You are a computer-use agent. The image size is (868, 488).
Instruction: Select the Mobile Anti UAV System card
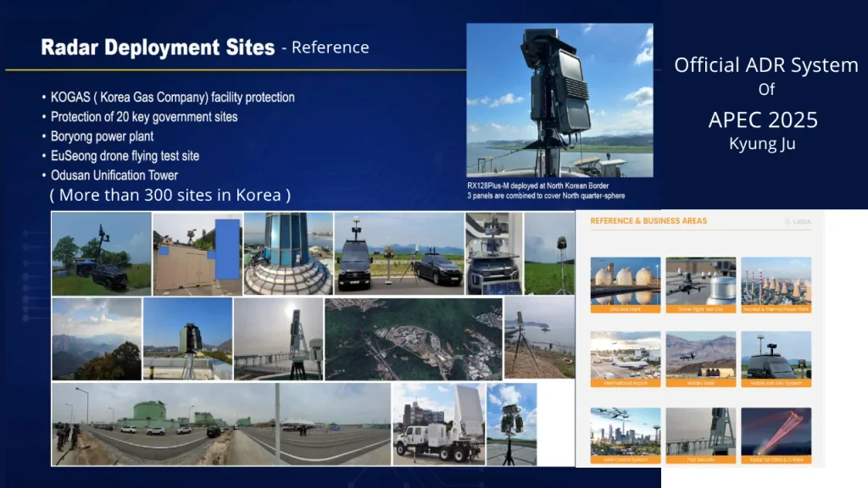(x=776, y=359)
